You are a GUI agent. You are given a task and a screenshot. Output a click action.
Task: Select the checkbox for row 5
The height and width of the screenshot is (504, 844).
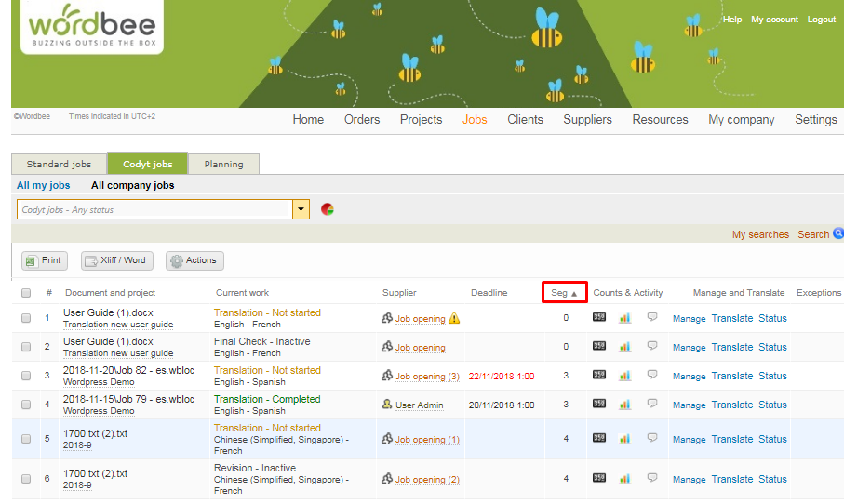click(26, 439)
